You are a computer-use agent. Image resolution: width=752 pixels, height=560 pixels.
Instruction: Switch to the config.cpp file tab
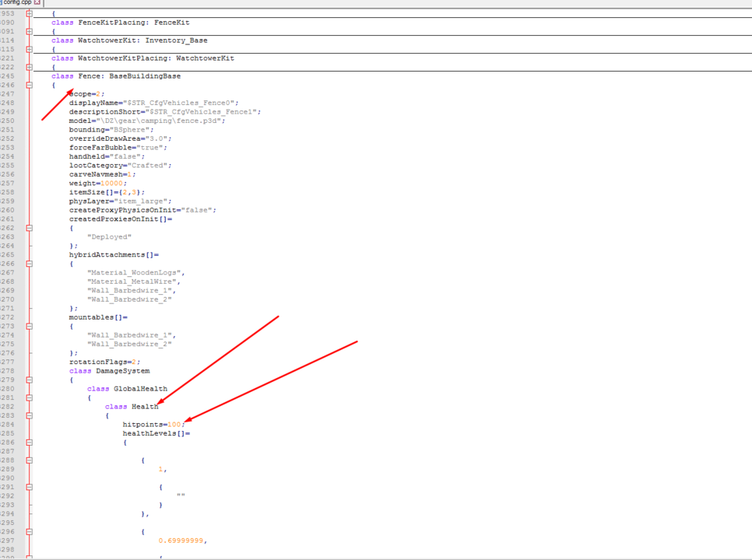point(17,2)
